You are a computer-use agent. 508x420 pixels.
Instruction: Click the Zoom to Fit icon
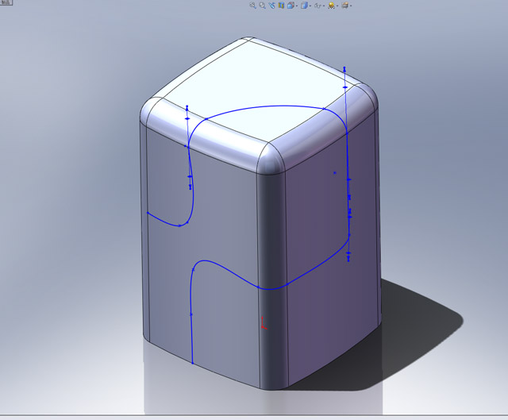coord(252,5)
